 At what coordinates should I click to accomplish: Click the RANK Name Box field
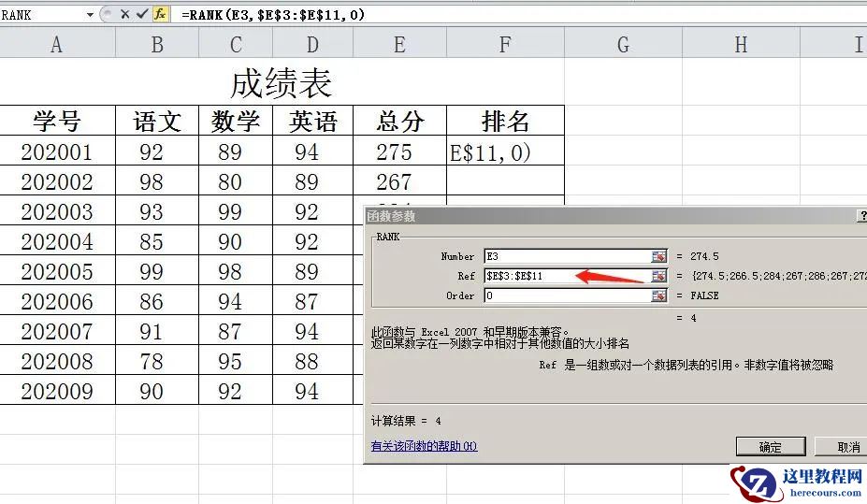(42, 15)
